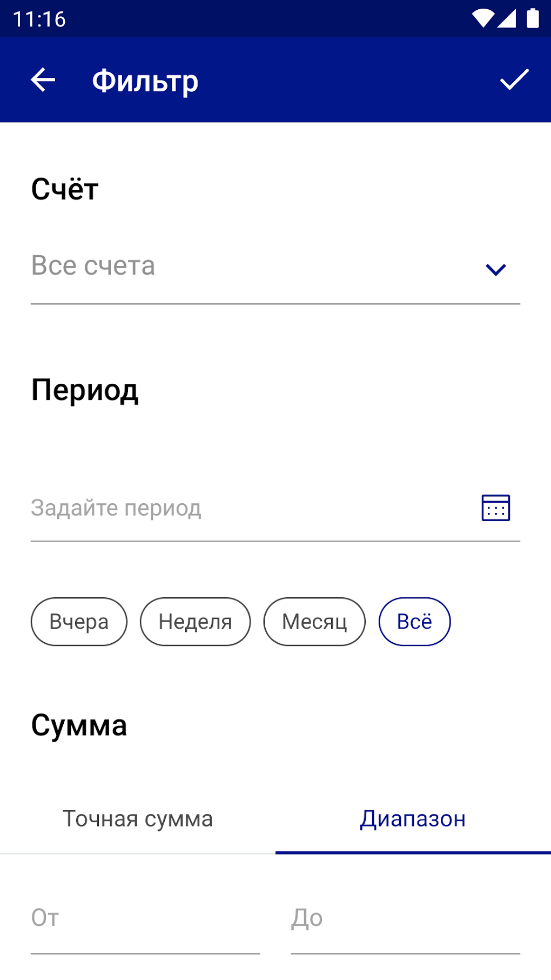Tap the back arrow in the header

coord(43,80)
